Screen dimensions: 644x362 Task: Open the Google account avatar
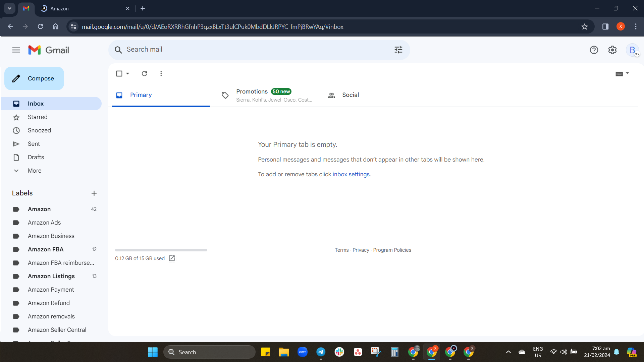coord(633,50)
